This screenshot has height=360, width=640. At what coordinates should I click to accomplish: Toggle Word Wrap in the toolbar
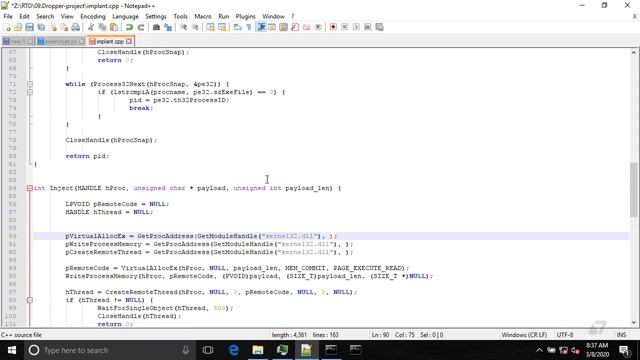coord(237,27)
